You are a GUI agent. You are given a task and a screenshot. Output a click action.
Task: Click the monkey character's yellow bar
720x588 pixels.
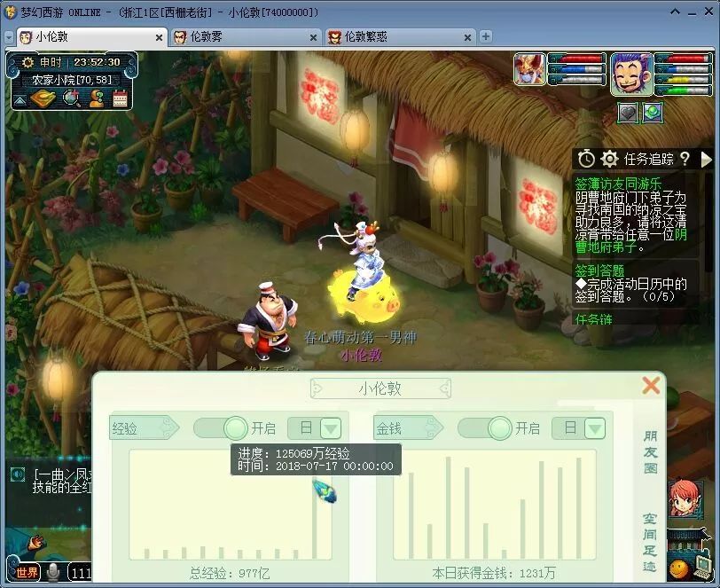[683, 80]
